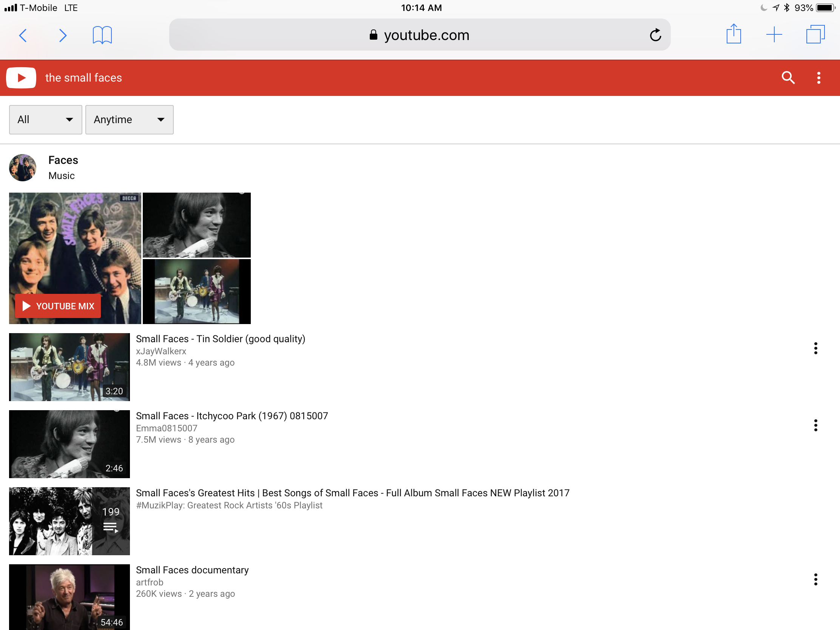Open options menu for documentary video

pyautogui.click(x=815, y=579)
